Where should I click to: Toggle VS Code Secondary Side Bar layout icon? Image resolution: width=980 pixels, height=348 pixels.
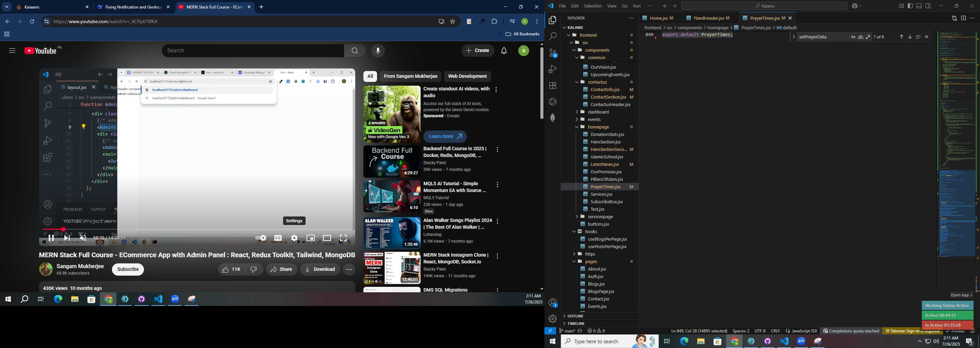[x=928, y=6]
